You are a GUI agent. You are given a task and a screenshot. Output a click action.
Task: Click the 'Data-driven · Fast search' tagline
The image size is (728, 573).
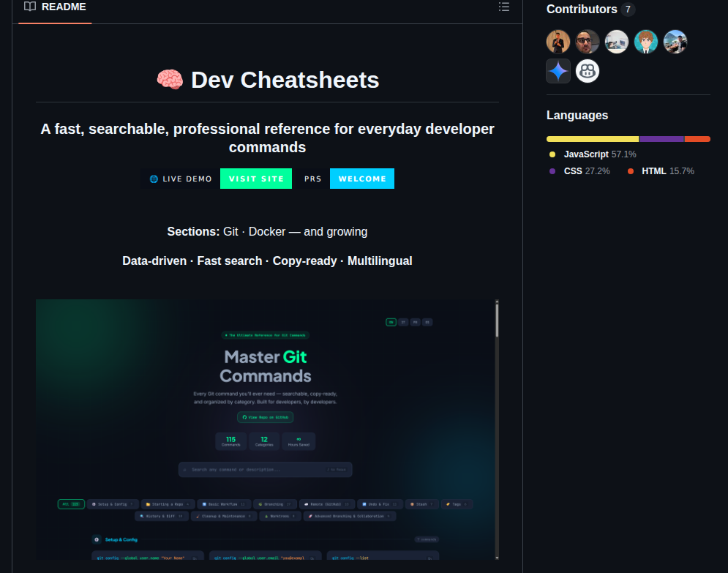(268, 261)
